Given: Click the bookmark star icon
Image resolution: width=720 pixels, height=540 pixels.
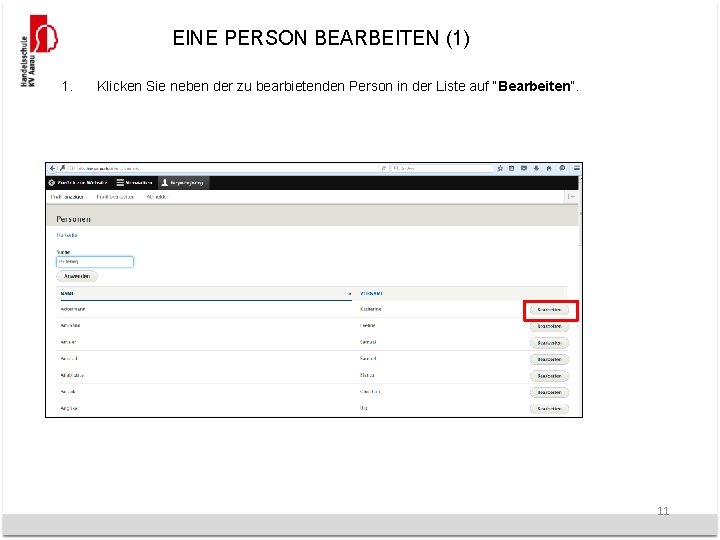Looking at the screenshot, I should tap(500, 169).
